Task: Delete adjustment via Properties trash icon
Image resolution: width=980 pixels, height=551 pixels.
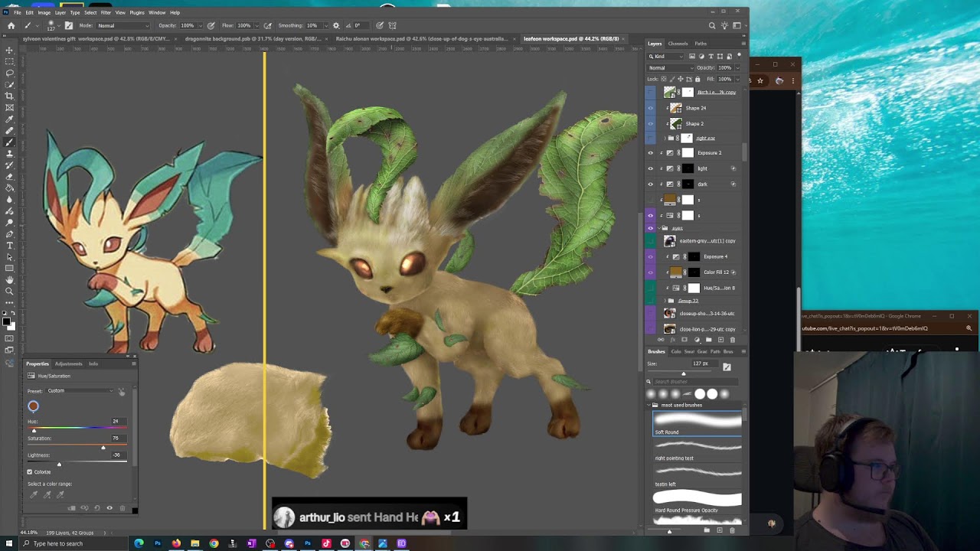Action: [x=122, y=508]
